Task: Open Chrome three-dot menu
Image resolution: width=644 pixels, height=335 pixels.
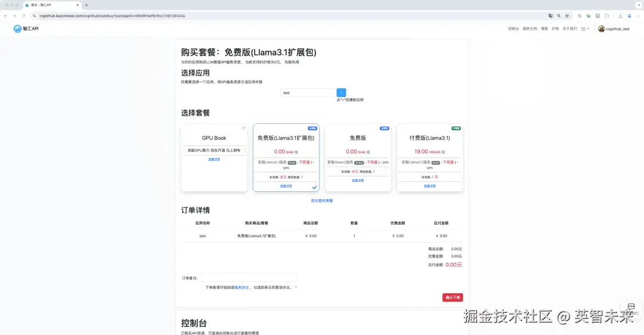Action: (639, 15)
